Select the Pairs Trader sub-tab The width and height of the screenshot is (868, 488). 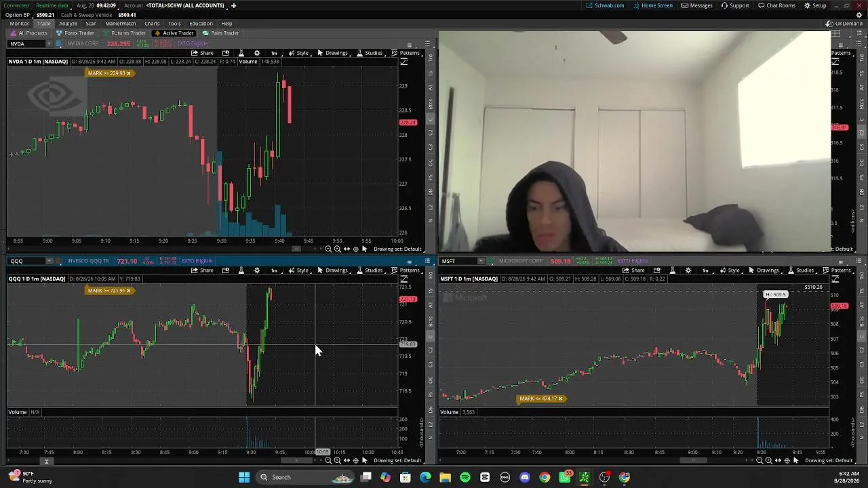click(x=221, y=33)
